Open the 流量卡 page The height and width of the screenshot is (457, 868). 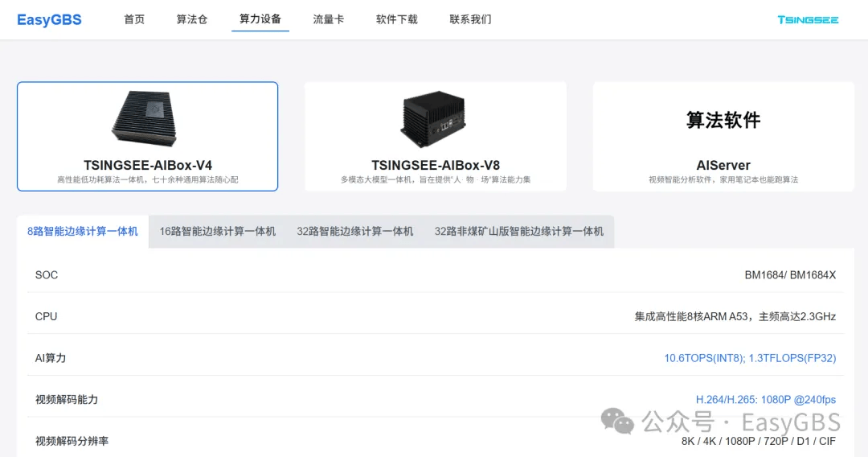(x=328, y=19)
